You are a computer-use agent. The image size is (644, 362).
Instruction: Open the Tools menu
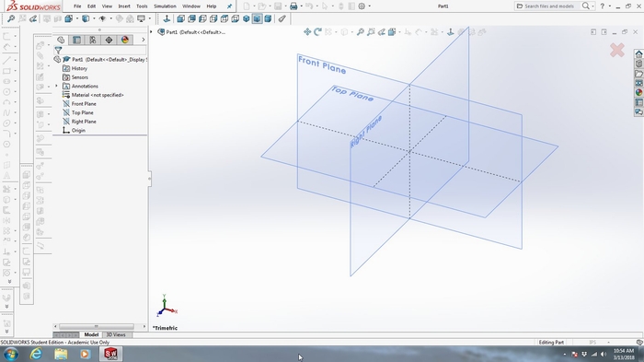[x=142, y=6]
